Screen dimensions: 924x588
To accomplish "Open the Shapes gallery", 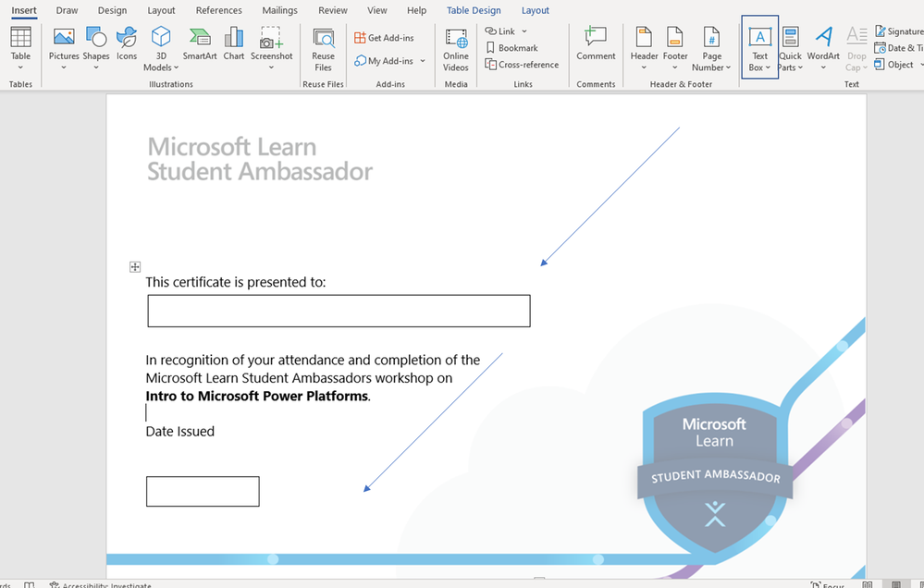I will tap(95, 48).
